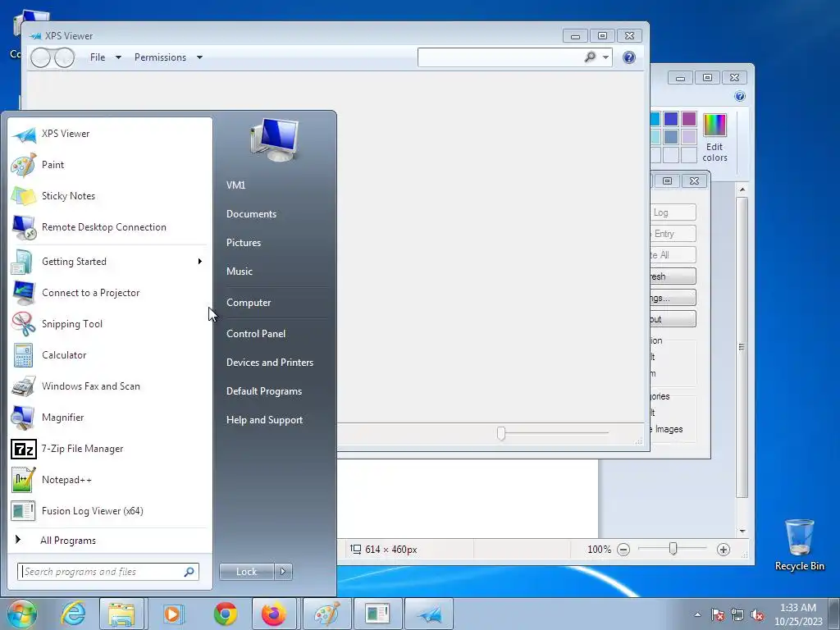
Task: Click XPS Viewer forward navigation button
Action: 64,57
